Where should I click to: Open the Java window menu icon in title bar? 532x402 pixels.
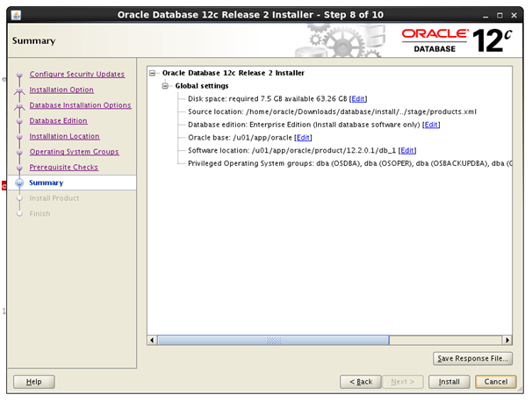(16, 14)
